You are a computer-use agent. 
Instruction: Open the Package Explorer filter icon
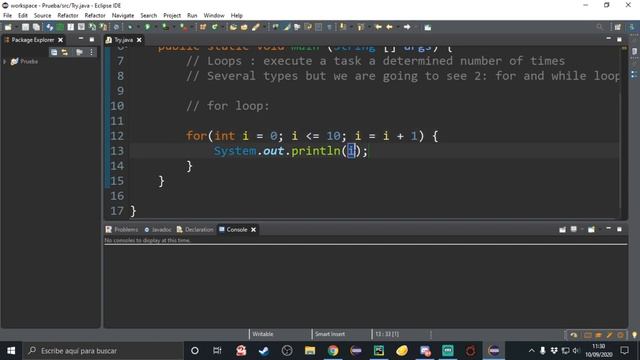click(79, 52)
